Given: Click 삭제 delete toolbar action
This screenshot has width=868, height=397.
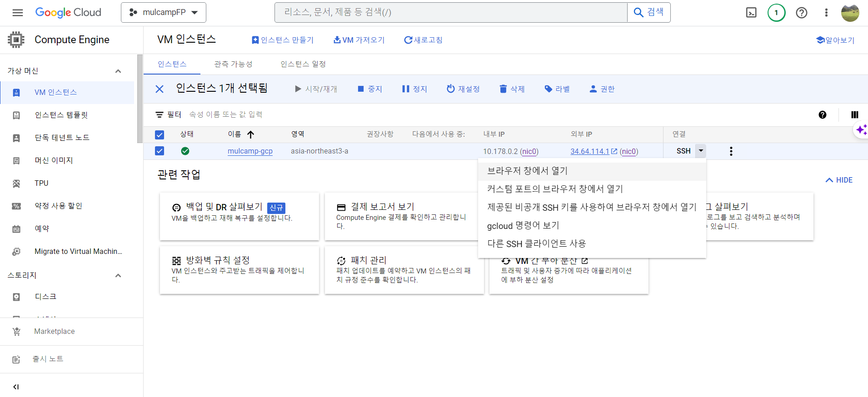Looking at the screenshot, I should [512, 89].
